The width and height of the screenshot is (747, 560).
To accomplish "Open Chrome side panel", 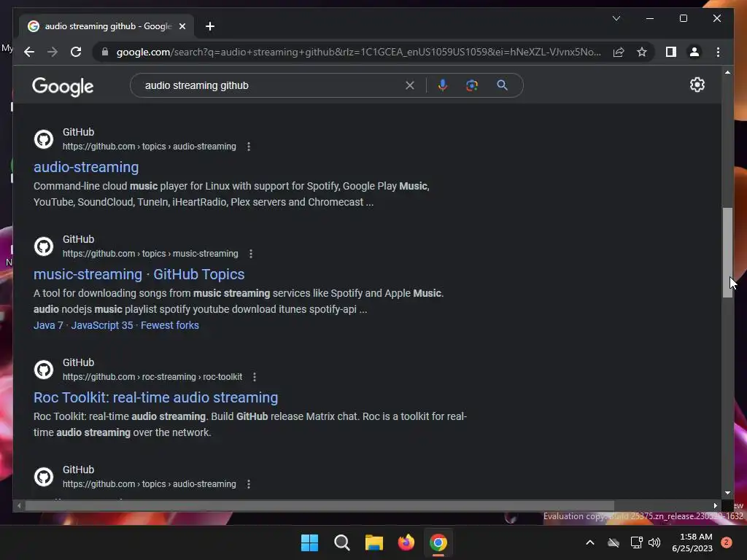I will pyautogui.click(x=671, y=52).
